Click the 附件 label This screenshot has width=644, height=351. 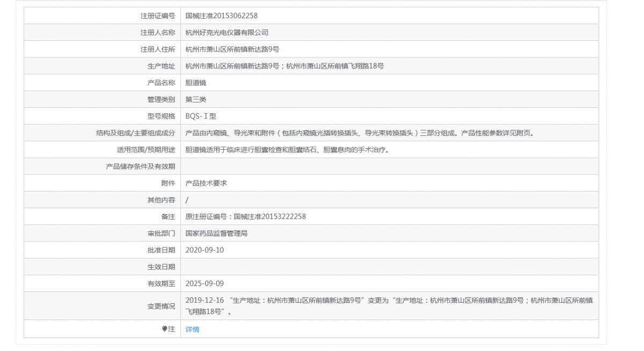(169, 183)
